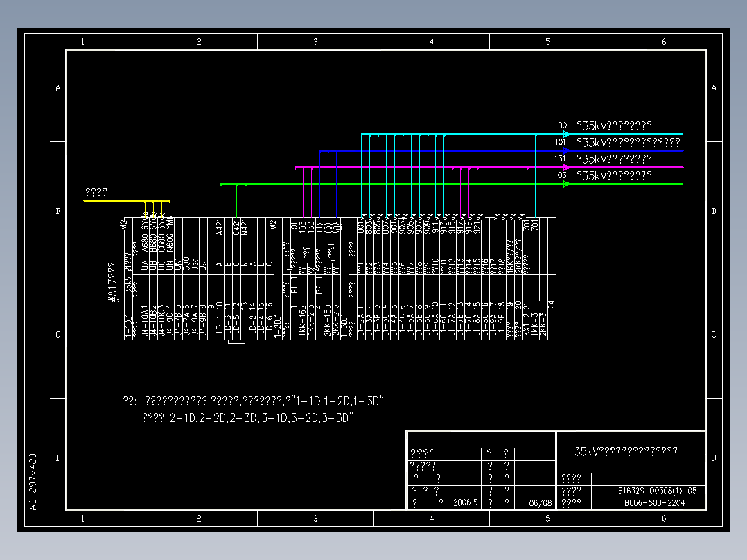Click the A3 297x420 paper size label
Screen dimensions: 747x560
coord(33,482)
